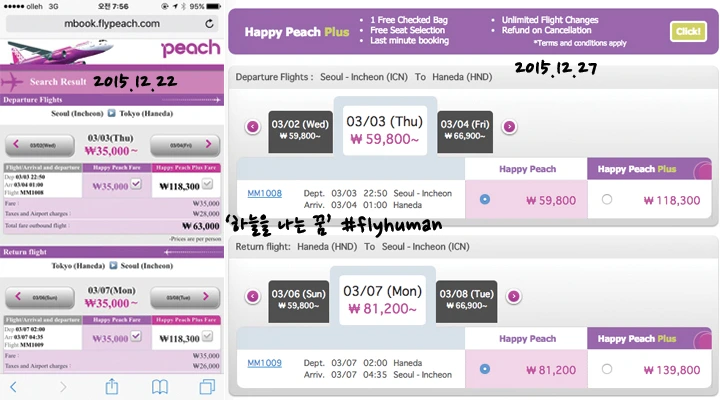Click the yellow Click! button in banner
720x400 pixels.
pyautogui.click(x=688, y=31)
